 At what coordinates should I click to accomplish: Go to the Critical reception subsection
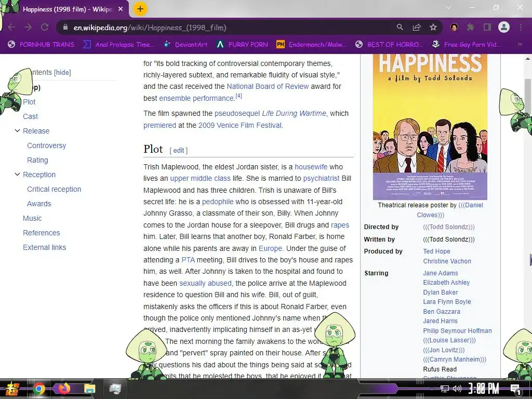[54, 189]
